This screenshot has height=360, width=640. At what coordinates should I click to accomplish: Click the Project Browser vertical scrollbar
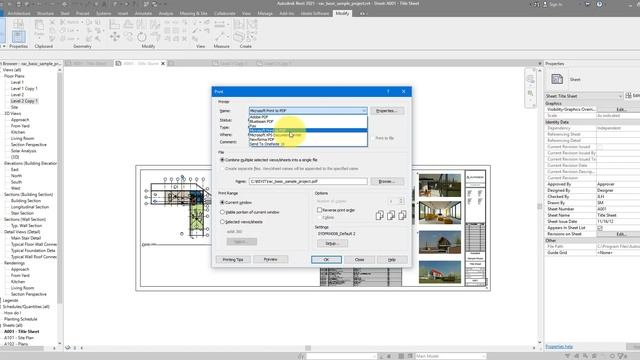coord(60,188)
